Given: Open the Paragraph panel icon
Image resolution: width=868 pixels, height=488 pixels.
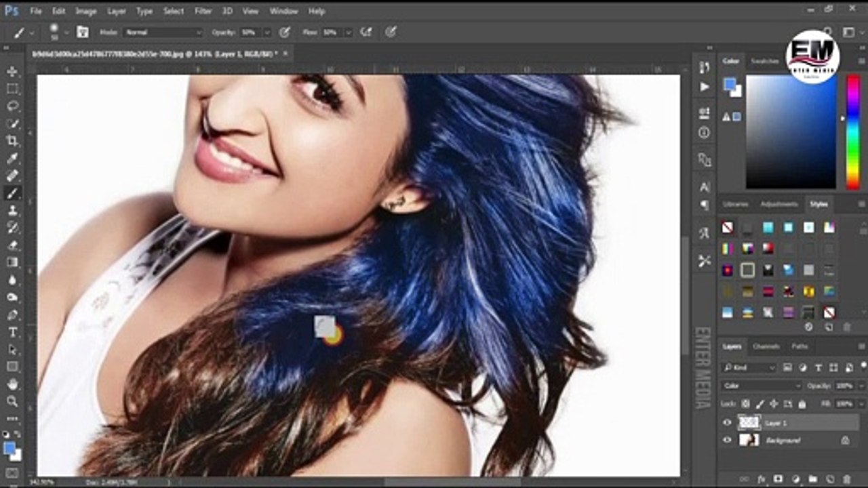Looking at the screenshot, I should [705, 204].
